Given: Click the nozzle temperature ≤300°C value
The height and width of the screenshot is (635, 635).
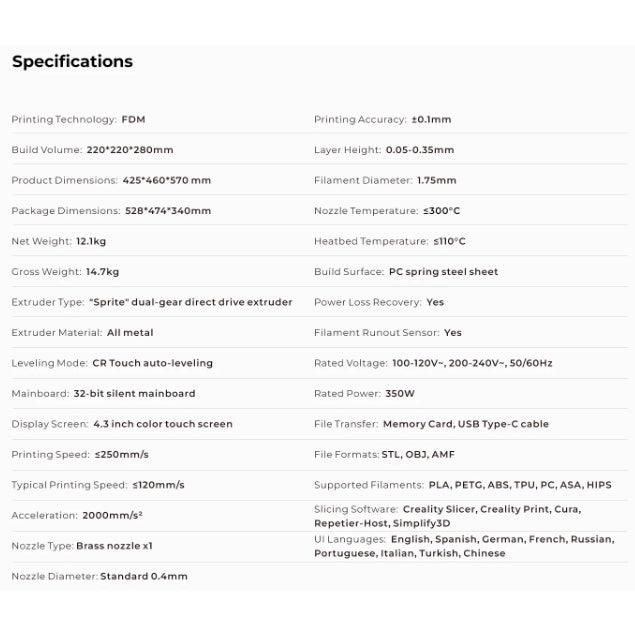Looking at the screenshot, I should pyautogui.click(x=442, y=211).
